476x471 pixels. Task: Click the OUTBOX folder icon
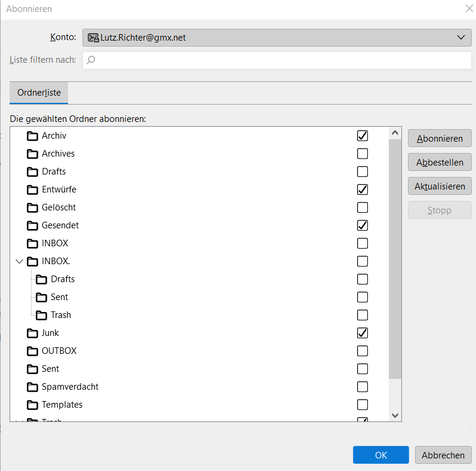32,351
